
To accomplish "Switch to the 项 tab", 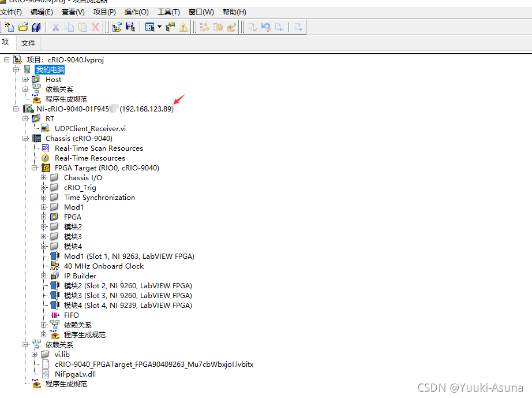I will pos(6,42).
